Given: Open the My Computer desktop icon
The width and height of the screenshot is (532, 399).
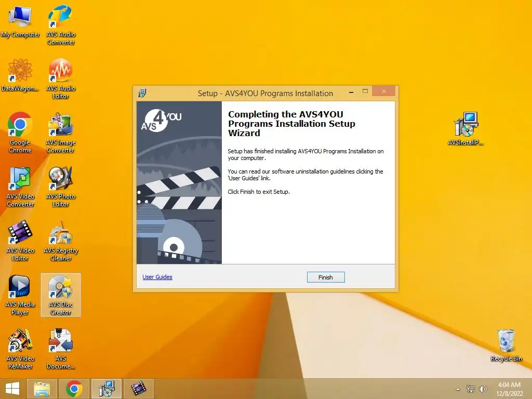Looking at the screenshot, I should [x=20, y=21].
